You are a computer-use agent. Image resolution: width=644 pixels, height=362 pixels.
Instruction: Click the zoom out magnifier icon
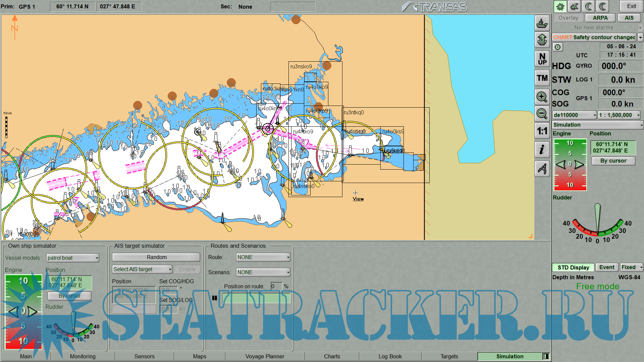[x=542, y=114]
